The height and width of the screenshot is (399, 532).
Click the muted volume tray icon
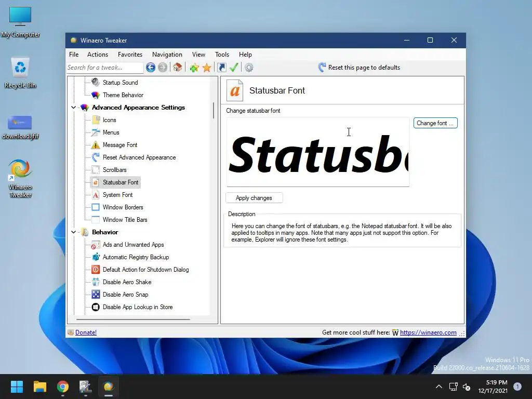pos(467,387)
